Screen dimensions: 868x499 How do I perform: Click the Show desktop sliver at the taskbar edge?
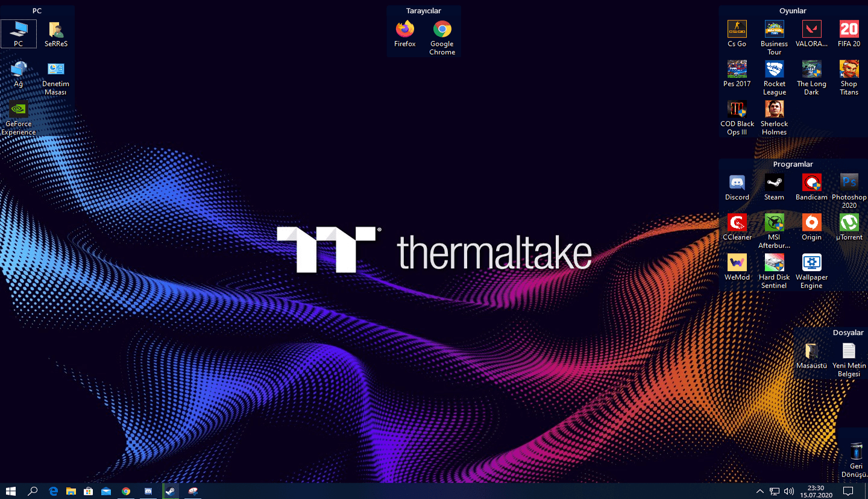click(x=866, y=491)
